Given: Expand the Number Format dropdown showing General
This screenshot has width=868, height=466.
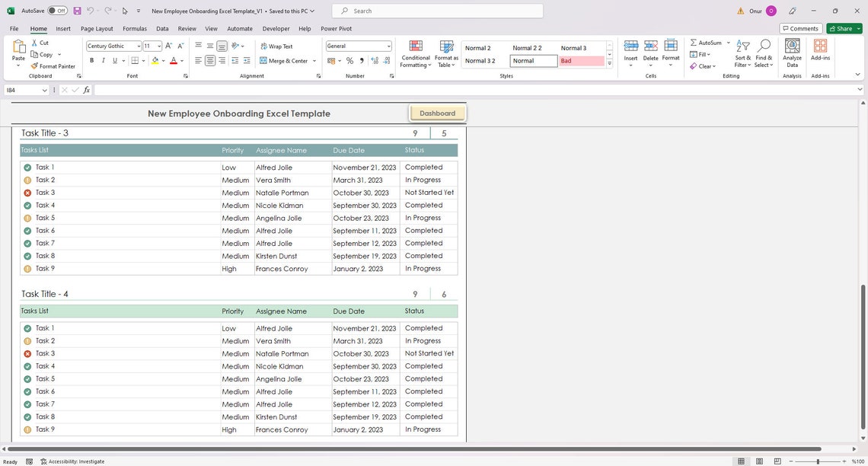Looking at the screenshot, I should 388,46.
